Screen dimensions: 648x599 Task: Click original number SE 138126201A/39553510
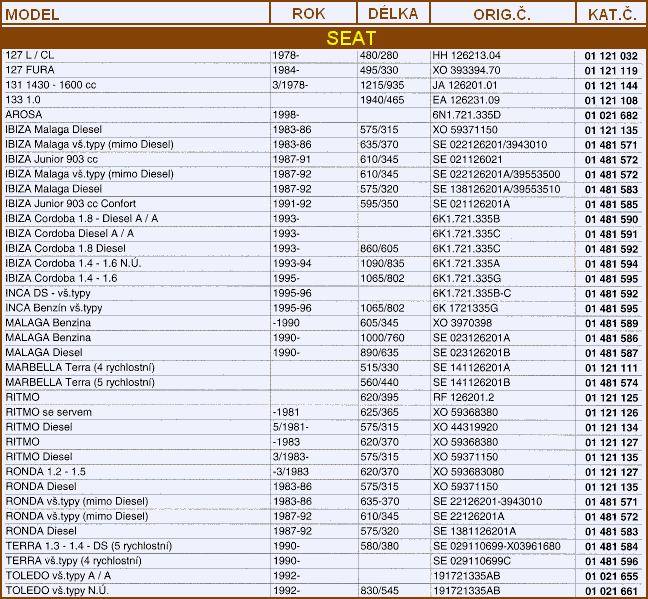(x=496, y=189)
